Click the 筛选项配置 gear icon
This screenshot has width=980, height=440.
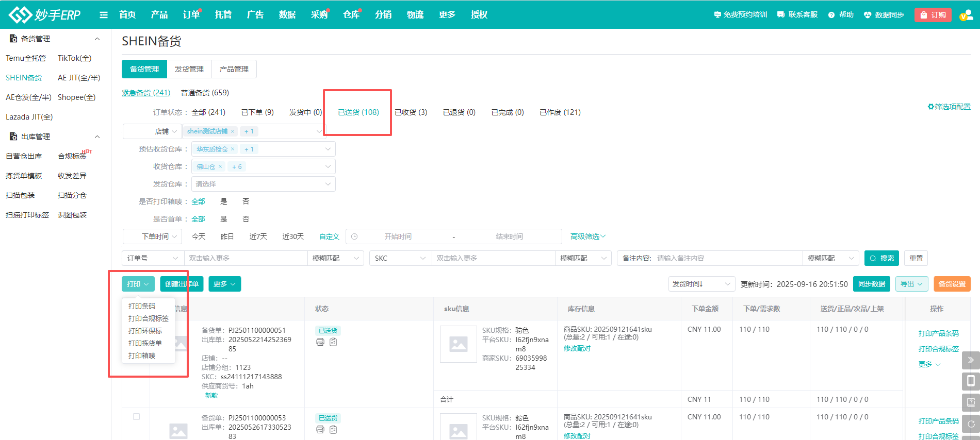(x=930, y=107)
